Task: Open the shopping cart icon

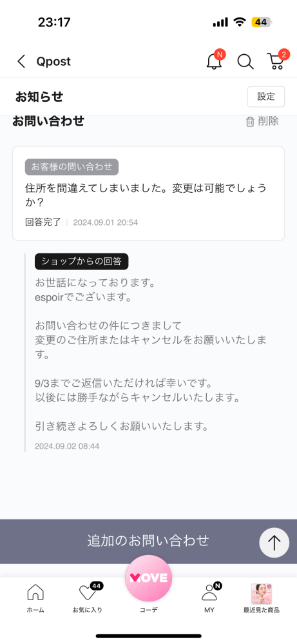Action: pyautogui.click(x=276, y=61)
